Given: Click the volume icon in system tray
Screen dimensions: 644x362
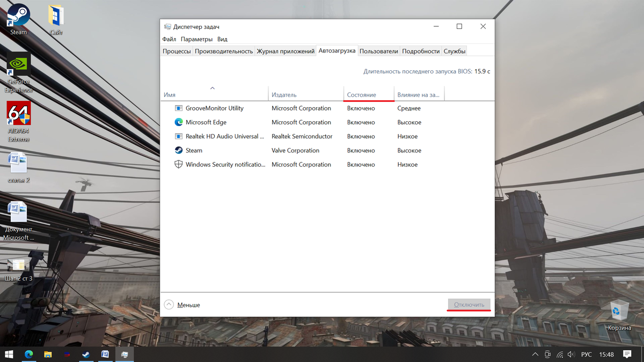Looking at the screenshot, I should pyautogui.click(x=572, y=354).
